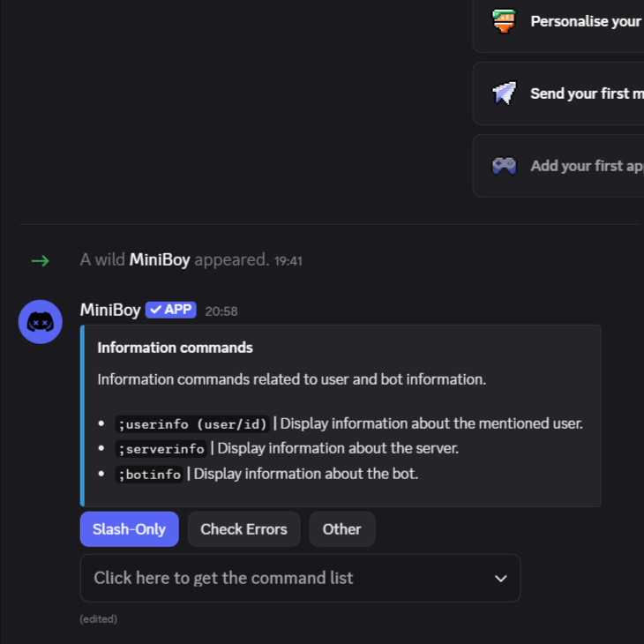Click the ;userinfo command code text
Image resolution: width=644 pixels, height=644 pixels.
pyautogui.click(x=192, y=424)
